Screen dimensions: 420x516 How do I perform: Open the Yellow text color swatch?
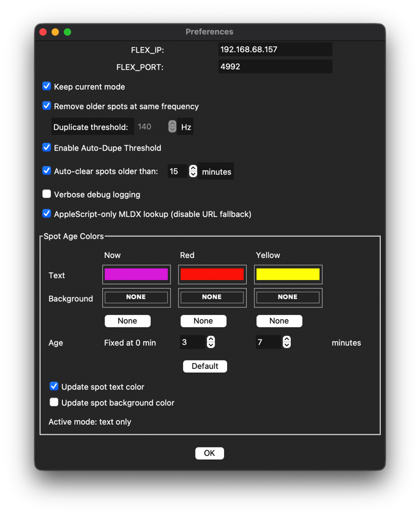click(x=288, y=274)
